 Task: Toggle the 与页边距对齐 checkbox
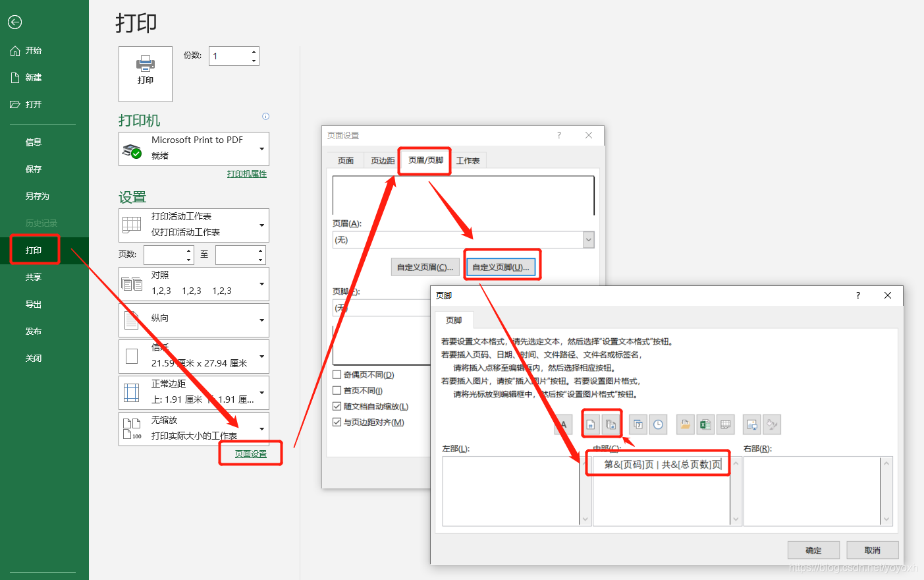pyautogui.click(x=337, y=422)
